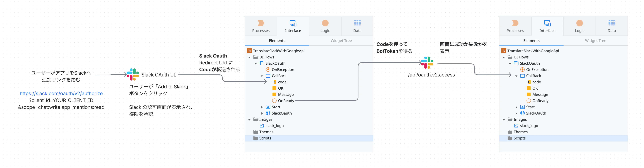The height and width of the screenshot is (168, 644).
Task: Switch to Widget Tree subtab in left panel
Action: point(341,41)
